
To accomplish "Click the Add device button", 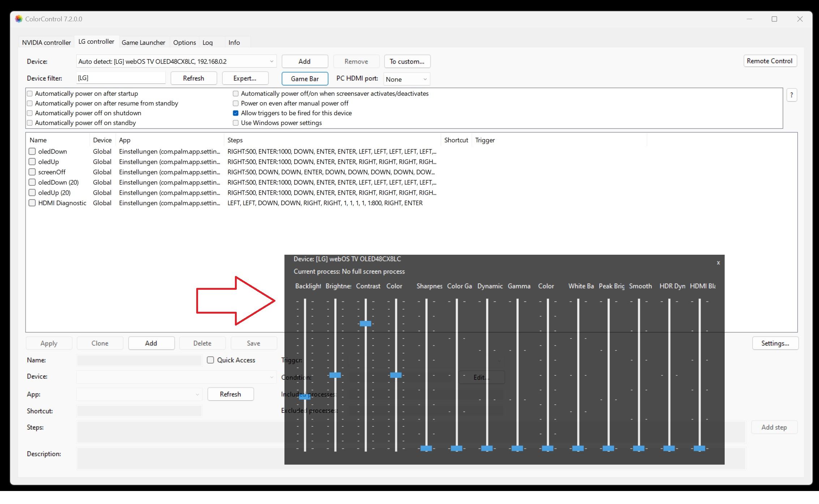I will (305, 61).
